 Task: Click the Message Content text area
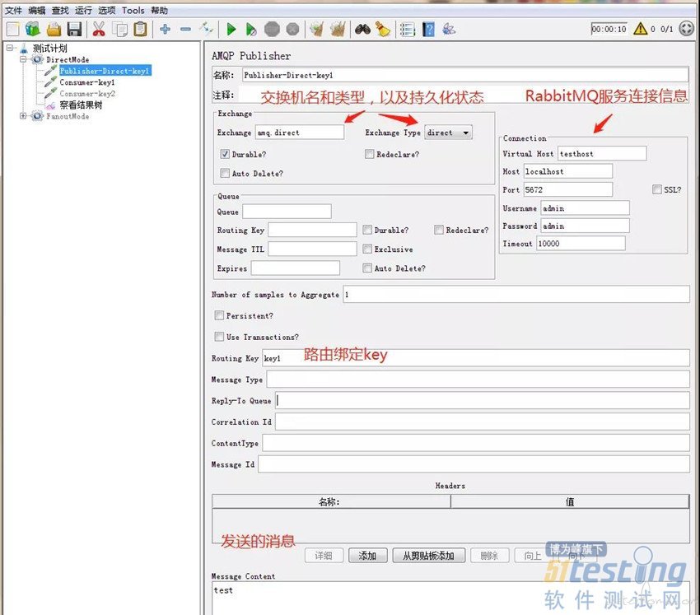[450, 599]
